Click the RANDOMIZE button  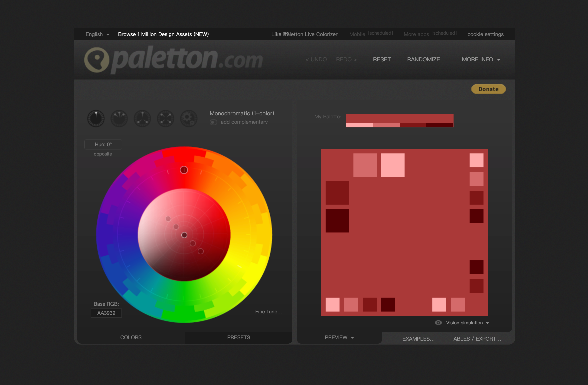pyautogui.click(x=426, y=60)
